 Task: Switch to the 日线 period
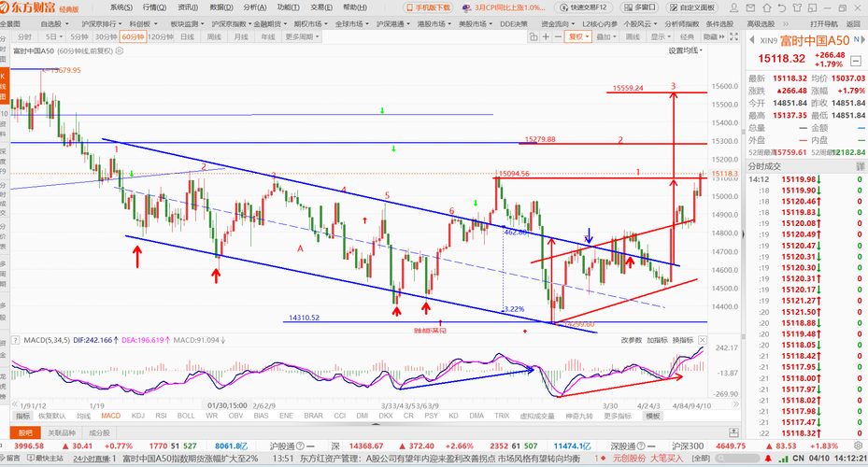[x=188, y=36]
